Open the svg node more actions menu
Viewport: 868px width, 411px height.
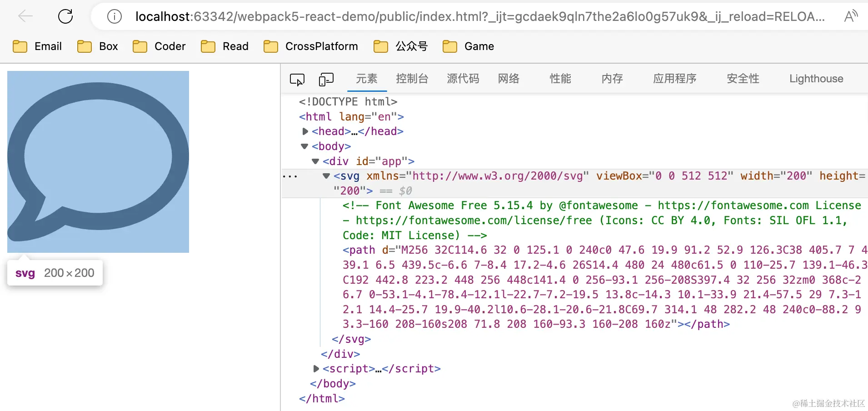tap(290, 176)
